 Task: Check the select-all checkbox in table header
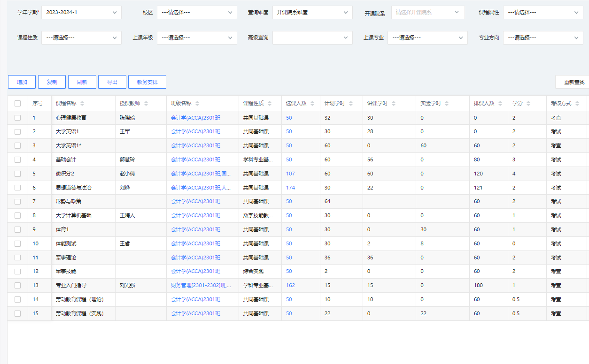[x=18, y=104]
